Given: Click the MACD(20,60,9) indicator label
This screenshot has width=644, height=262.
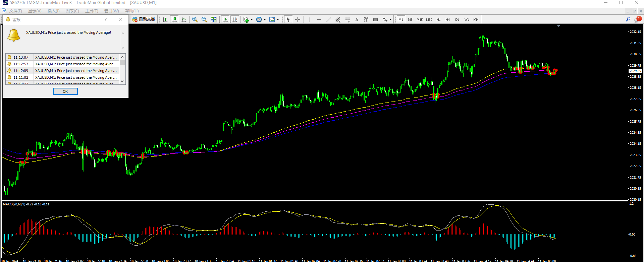Looking at the screenshot, I should click(x=26, y=204).
